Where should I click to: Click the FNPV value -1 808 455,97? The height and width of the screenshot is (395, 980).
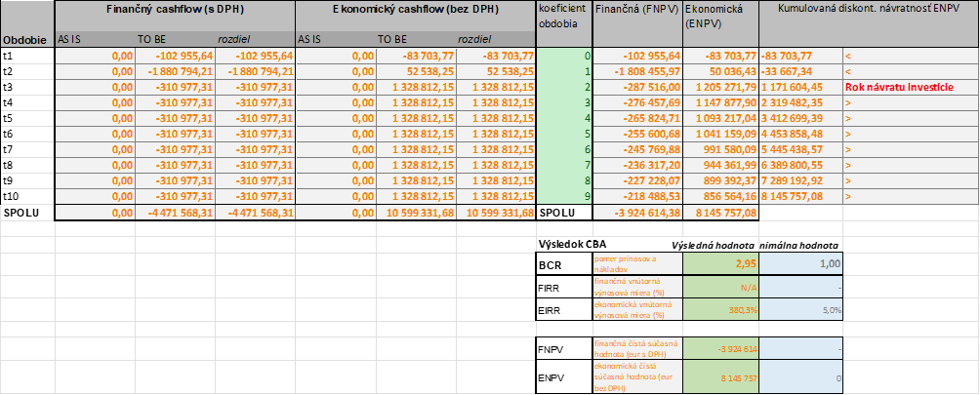pyautogui.click(x=636, y=71)
